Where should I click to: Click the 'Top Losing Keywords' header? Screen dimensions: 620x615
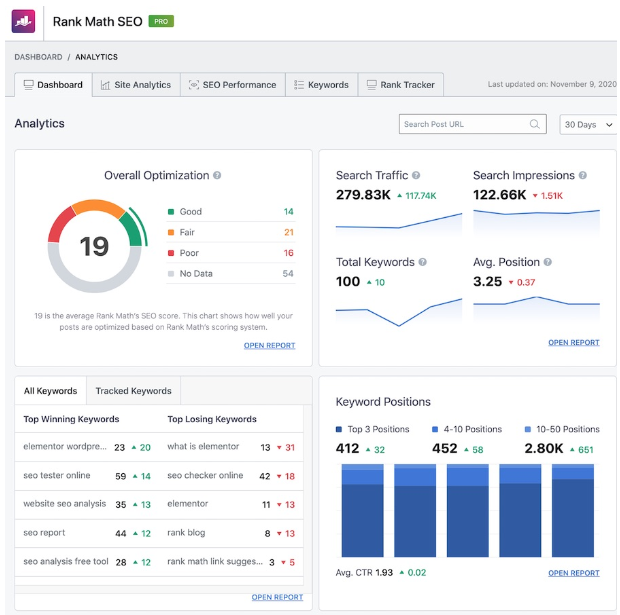(x=212, y=419)
